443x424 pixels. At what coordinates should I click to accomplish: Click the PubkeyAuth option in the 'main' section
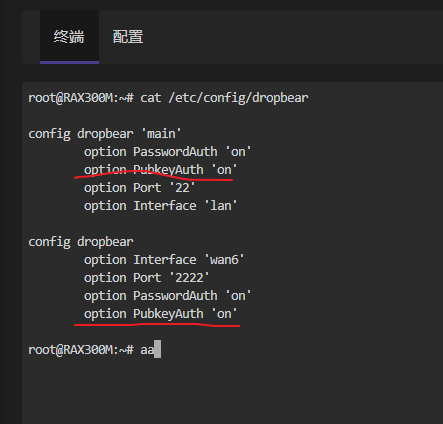pos(160,170)
